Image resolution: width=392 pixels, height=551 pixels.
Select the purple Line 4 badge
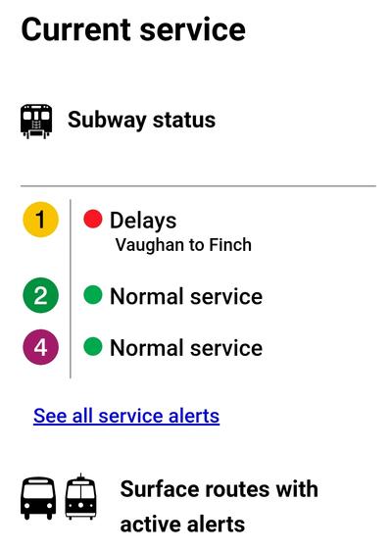click(41, 347)
